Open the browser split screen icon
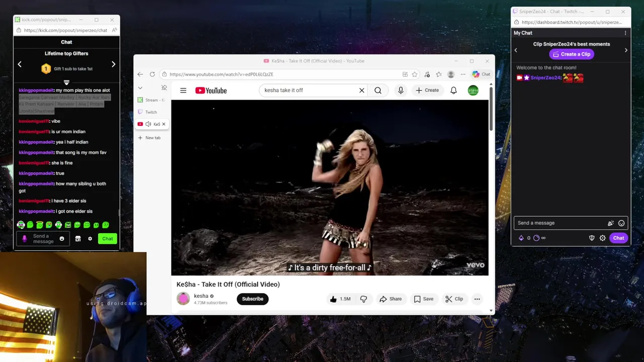 [x=405, y=74]
